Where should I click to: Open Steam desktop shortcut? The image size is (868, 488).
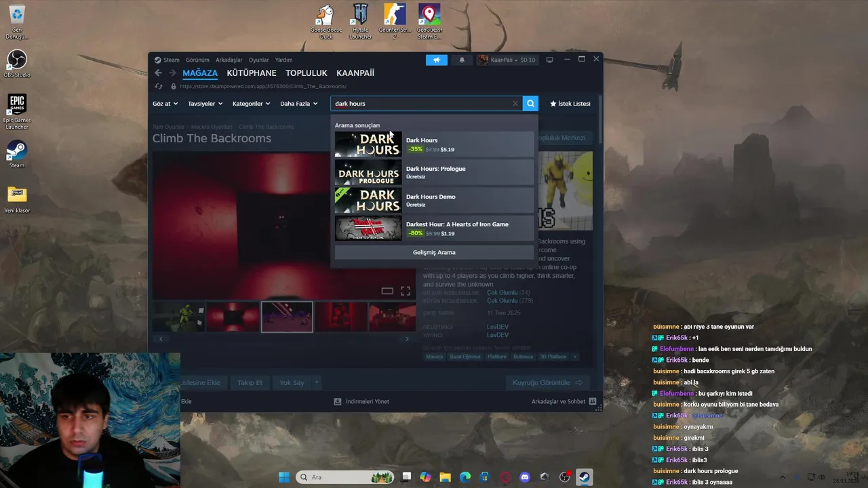tap(17, 155)
